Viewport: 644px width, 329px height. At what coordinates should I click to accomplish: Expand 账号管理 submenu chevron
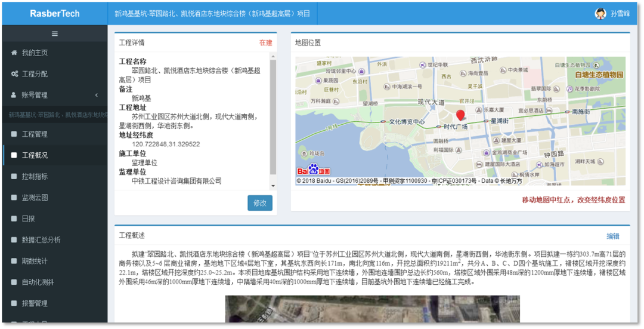(x=97, y=95)
